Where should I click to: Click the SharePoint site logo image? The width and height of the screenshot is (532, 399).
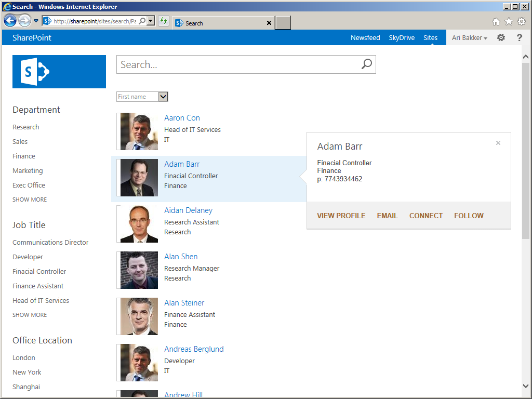coord(59,72)
